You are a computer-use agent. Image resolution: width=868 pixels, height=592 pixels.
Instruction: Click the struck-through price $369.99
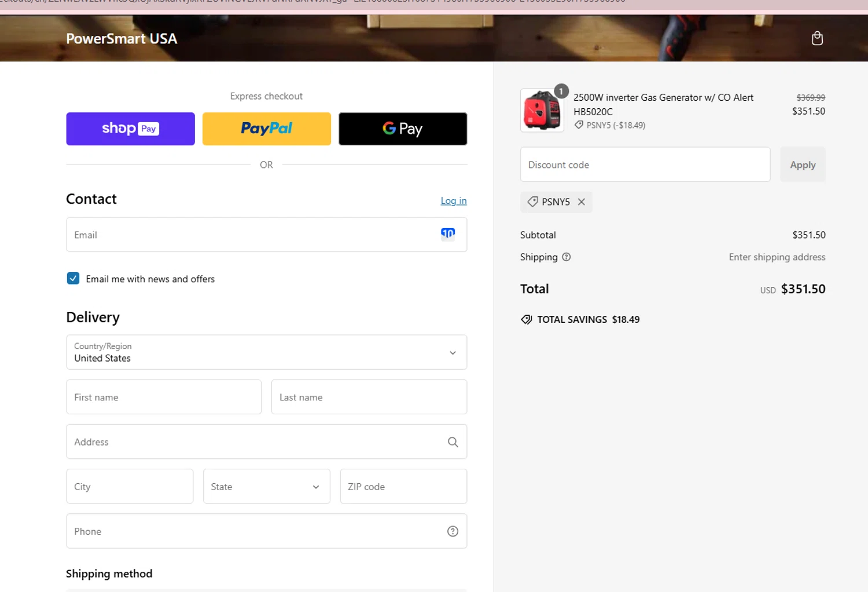coord(811,98)
